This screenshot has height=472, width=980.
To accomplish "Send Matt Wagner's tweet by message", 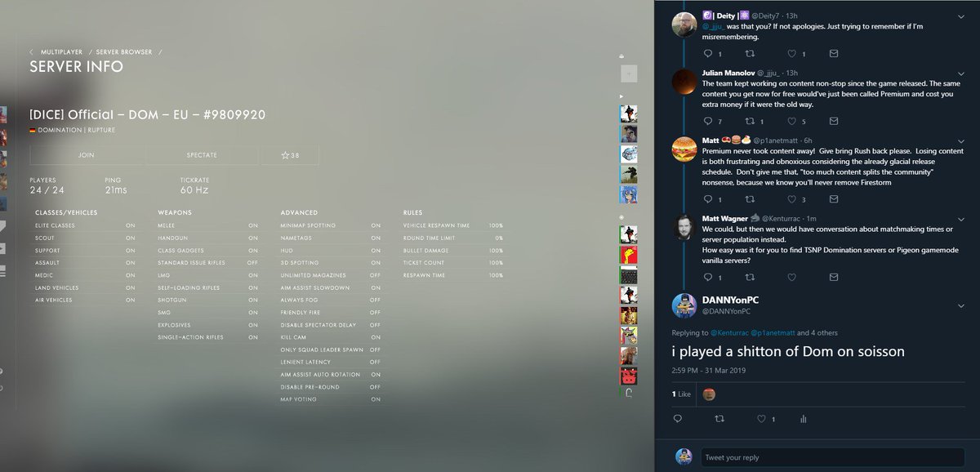I will tap(833, 278).
